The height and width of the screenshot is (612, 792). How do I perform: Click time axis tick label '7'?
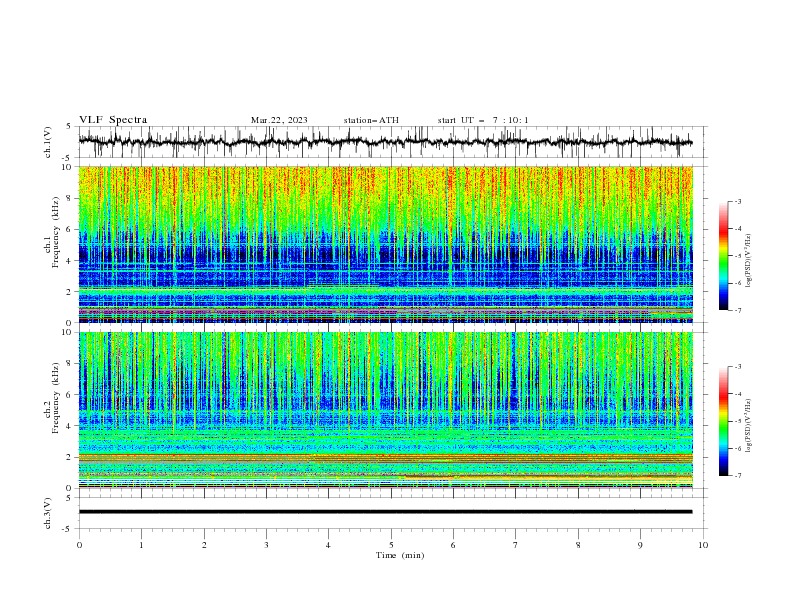(516, 545)
